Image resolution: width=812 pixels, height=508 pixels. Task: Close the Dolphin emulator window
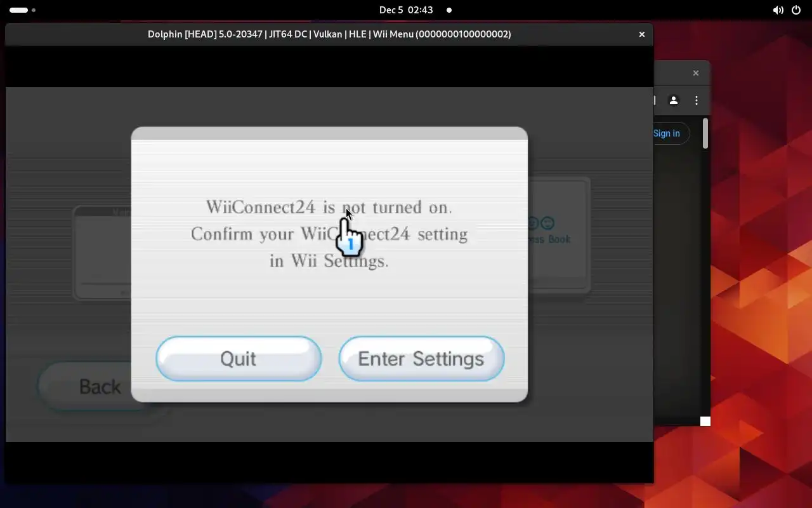[x=642, y=34]
